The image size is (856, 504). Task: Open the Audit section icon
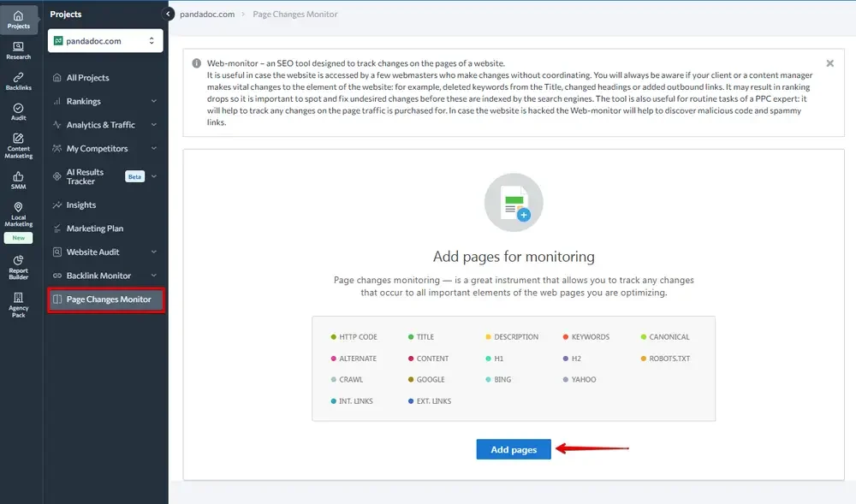click(x=19, y=108)
